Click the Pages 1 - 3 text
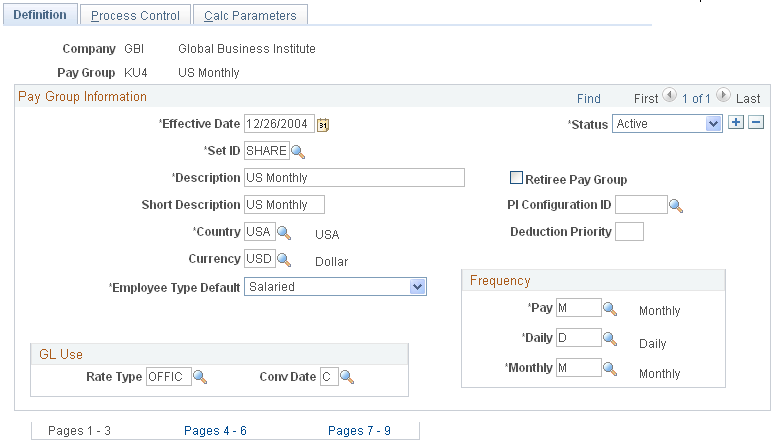The height and width of the screenshot is (445, 779). point(79,431)
